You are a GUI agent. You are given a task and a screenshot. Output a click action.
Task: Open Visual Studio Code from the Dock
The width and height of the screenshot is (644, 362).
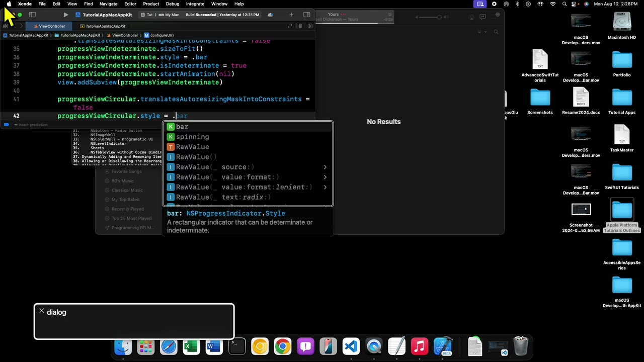pos(351,346)
